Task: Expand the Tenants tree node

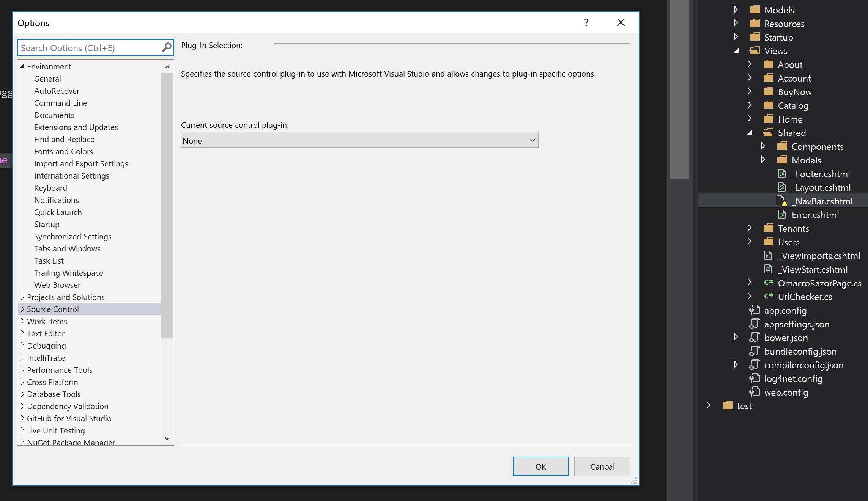Action: (x=750, y=228)
